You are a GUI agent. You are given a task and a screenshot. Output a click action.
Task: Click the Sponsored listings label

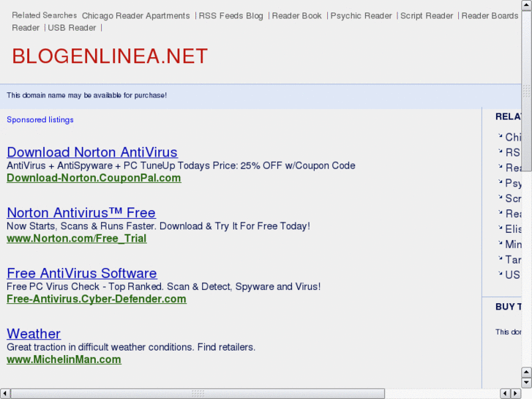(x=40, y=120)
